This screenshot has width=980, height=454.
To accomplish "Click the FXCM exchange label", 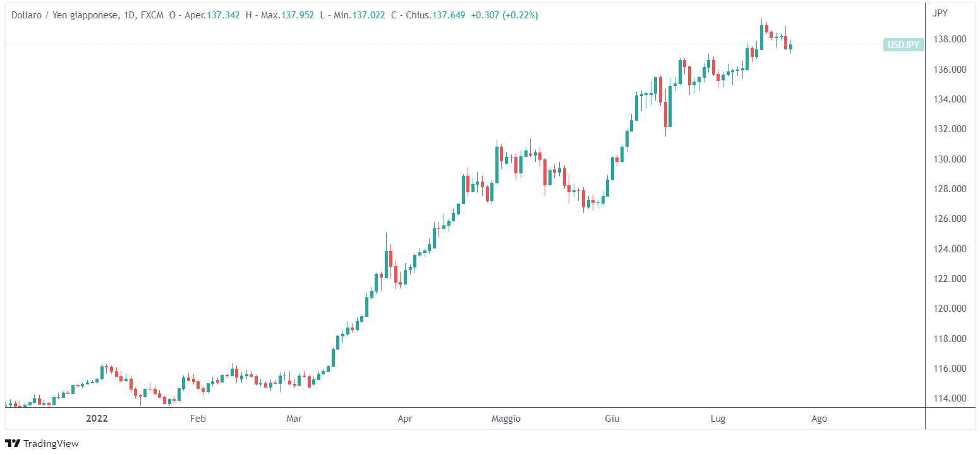I will [x=152, y=15].
